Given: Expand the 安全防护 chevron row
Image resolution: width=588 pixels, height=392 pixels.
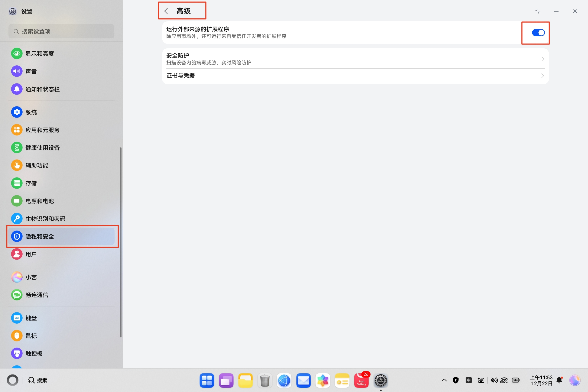Looking at the screenshot, I should pyautogui.click(x=542, y=59).
